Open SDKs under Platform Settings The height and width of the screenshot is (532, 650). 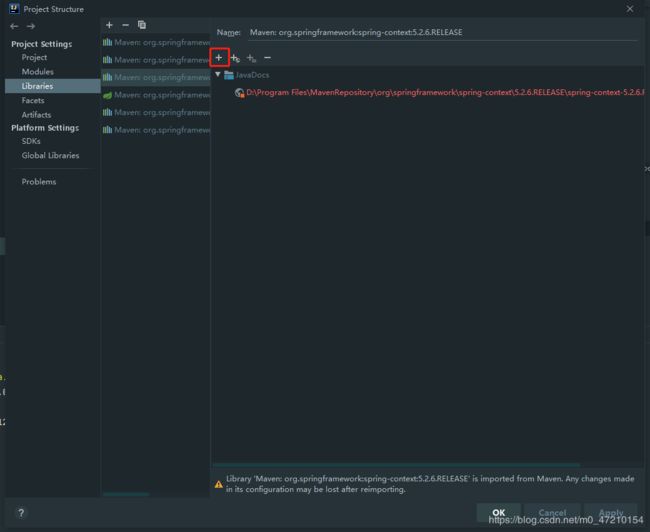pos(31,141)
